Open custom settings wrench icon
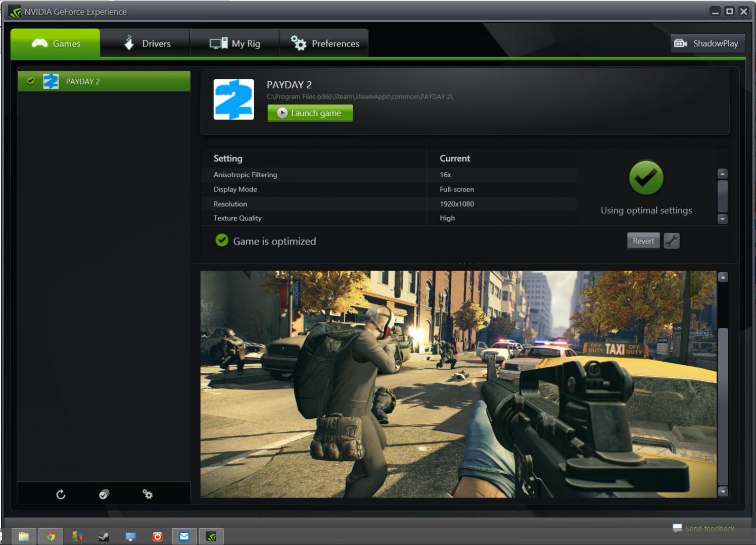The width and height of the screenshot is (756, 545). [671, 241]
